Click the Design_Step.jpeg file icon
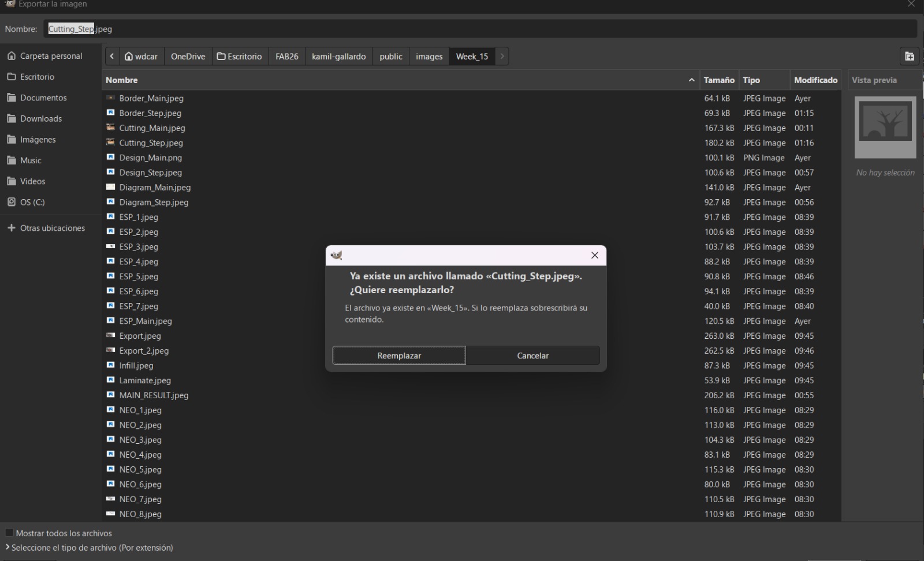Image resolution: width=924 pixels, height=561 pixels. [x=111, y=172]
